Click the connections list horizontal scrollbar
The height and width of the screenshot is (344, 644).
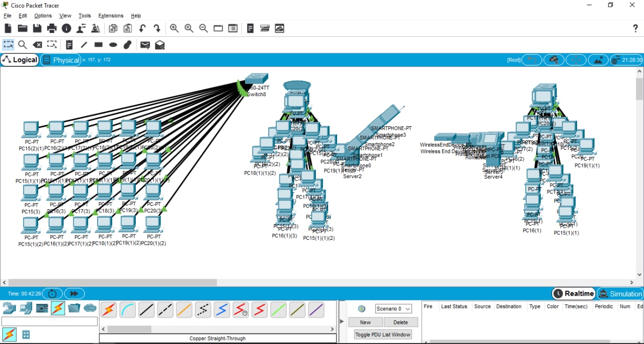pyautogui.click(x=130, y=329)
